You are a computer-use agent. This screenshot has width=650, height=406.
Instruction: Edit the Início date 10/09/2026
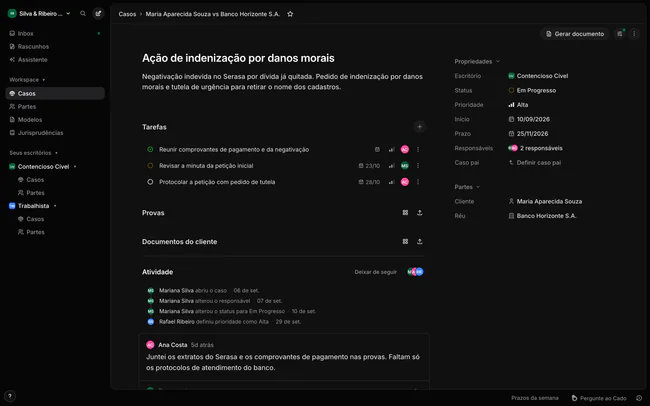click(x=529, y=119)
